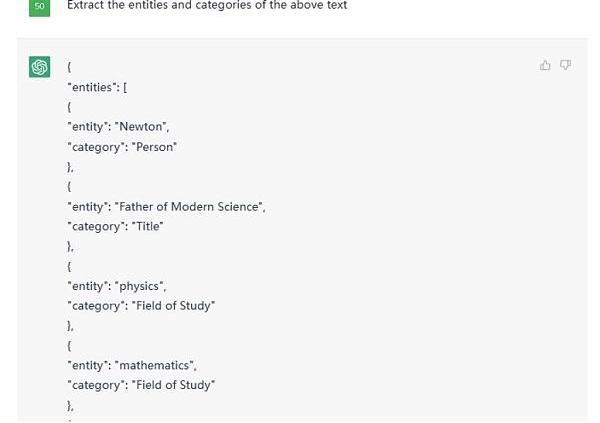600x423 pixels.
Task: Click the "entities": [ line
Action: coord(97,87)
